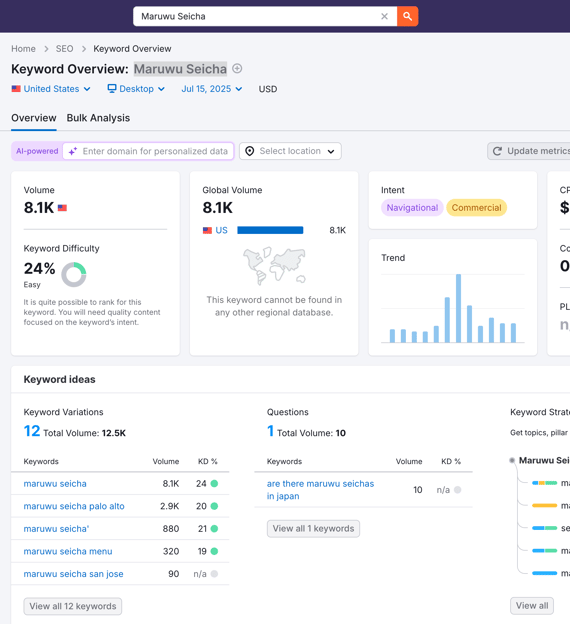Open 'are there maruwu seichas in japan' question
The height and width of the screenshot is (624, 570).
click(x=320, y=490)
